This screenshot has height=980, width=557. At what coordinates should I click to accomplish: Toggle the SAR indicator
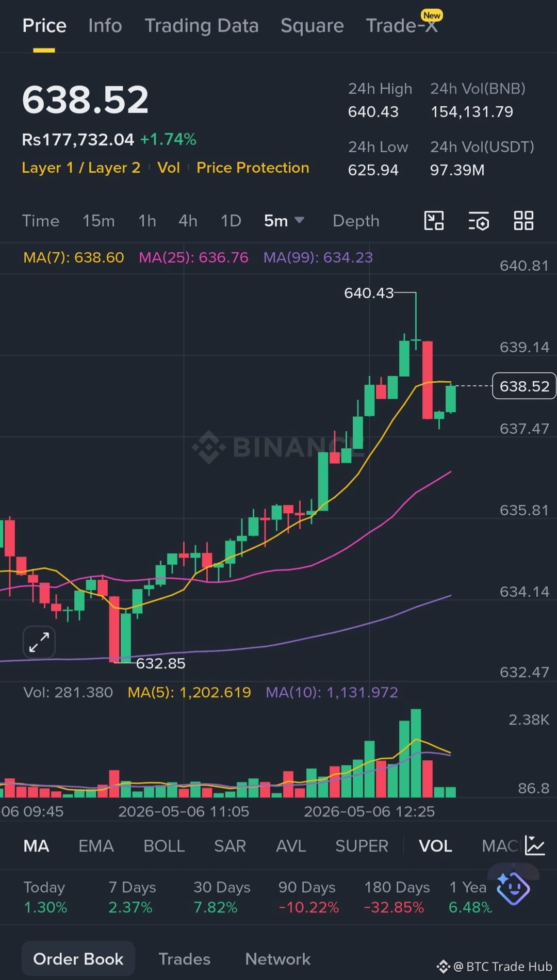point(230,846)
